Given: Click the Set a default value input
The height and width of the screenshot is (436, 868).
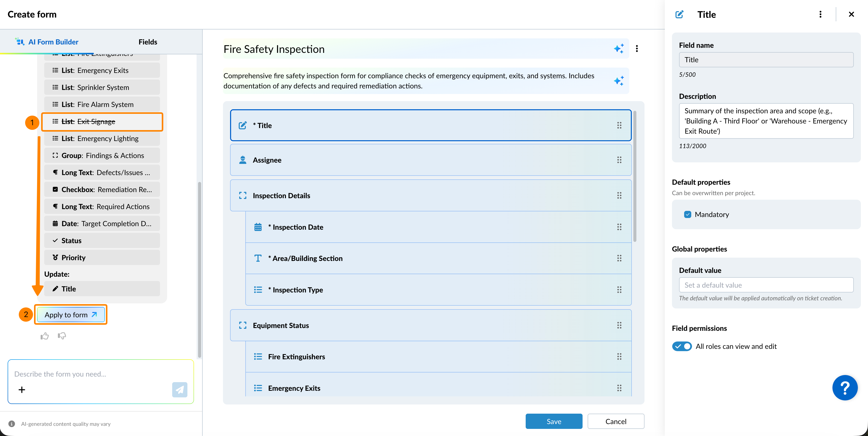Looking at the screenshot, I should (766, 285).
